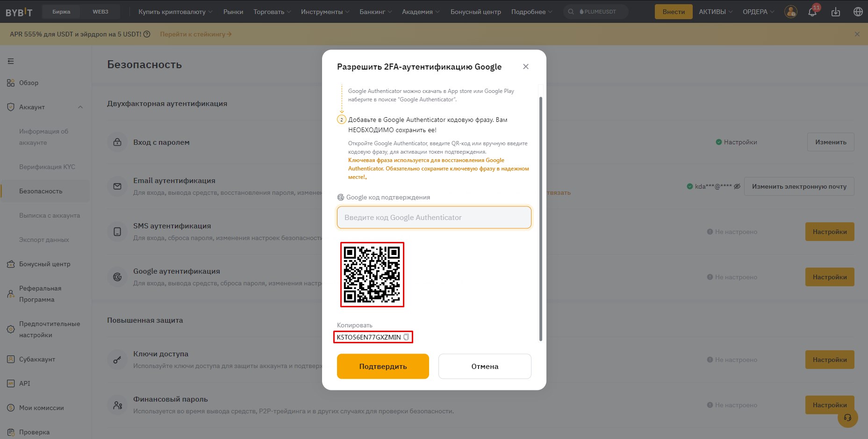Click Настройки for Финансовый пароль
This screenshot has width=868, height=439.
(830, 405)
